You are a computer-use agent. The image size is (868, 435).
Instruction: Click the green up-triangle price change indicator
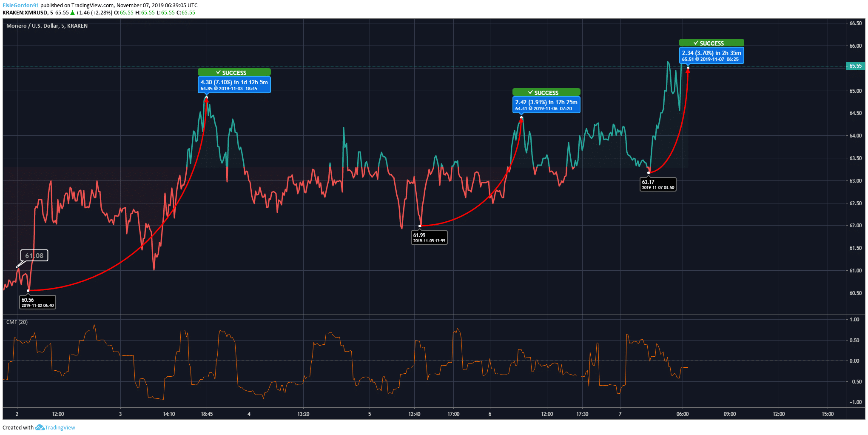pos(72,13)
